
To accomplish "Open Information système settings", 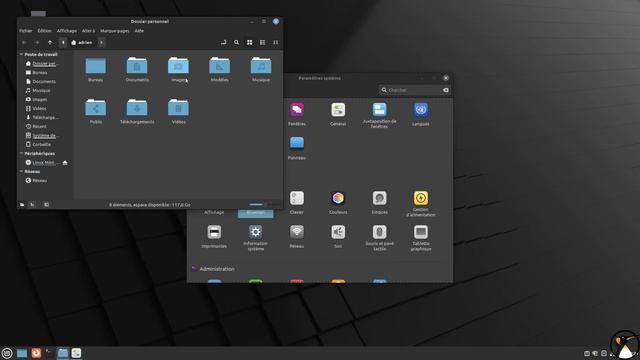I will pos(256,238).
